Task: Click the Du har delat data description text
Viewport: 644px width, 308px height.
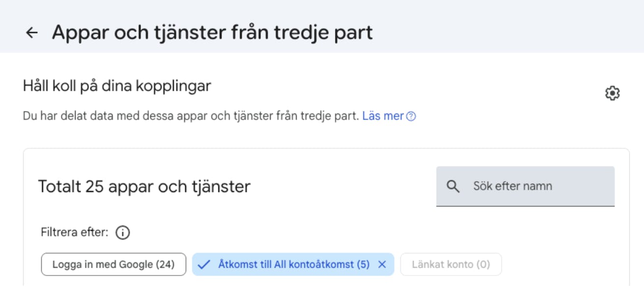Action: (191, 116)
